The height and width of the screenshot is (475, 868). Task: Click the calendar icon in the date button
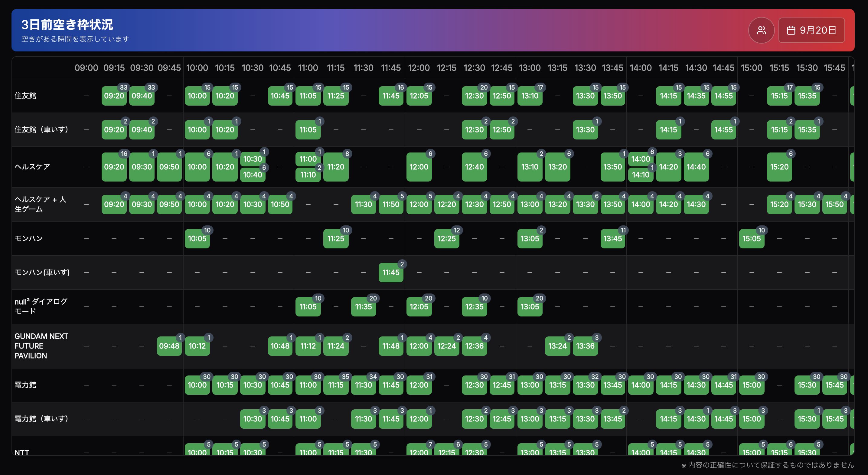tap(791, 30)
